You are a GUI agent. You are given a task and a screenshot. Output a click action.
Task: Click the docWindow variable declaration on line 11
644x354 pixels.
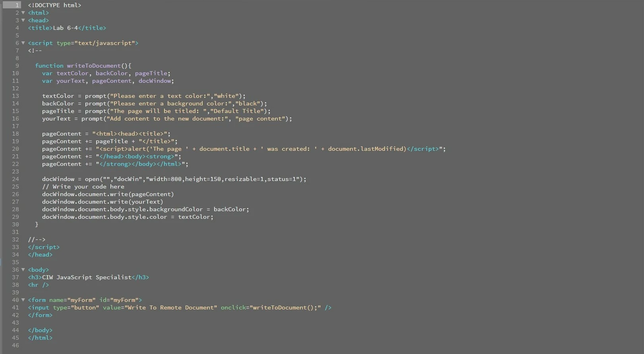click(x=155, y=81)
